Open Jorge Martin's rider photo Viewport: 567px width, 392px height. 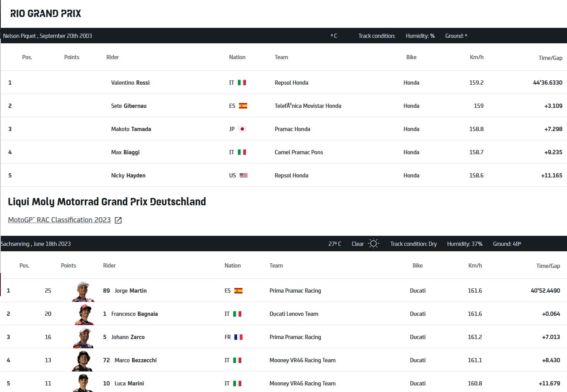coord(83,291)
